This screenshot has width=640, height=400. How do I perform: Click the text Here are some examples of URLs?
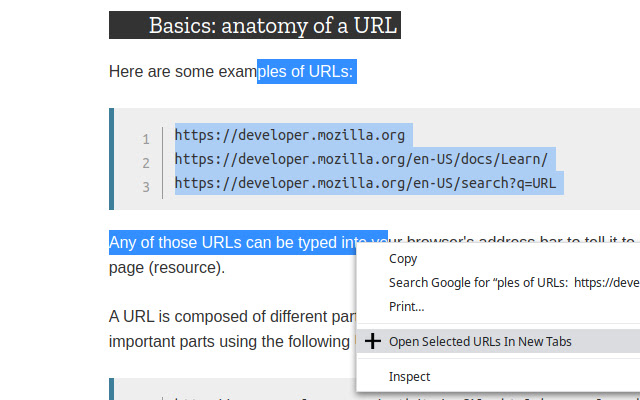pyautogui.click(x=230, y=72)
